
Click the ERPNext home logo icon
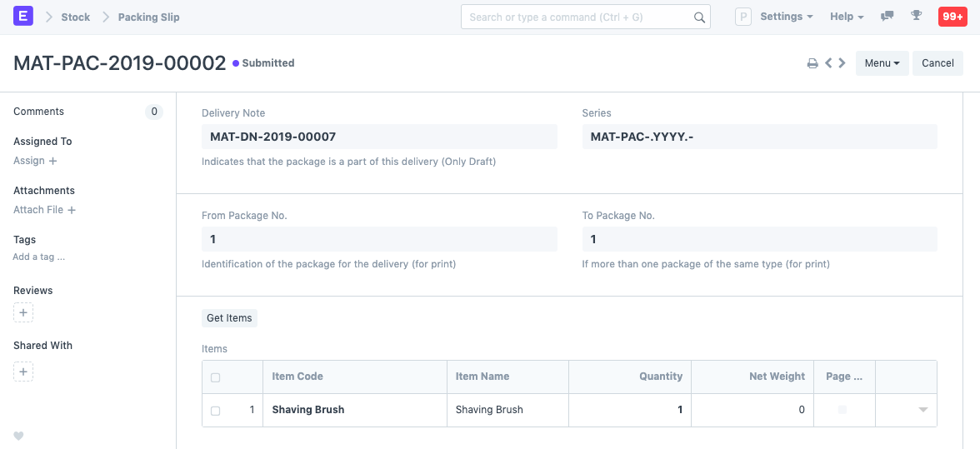click(23, 17)
